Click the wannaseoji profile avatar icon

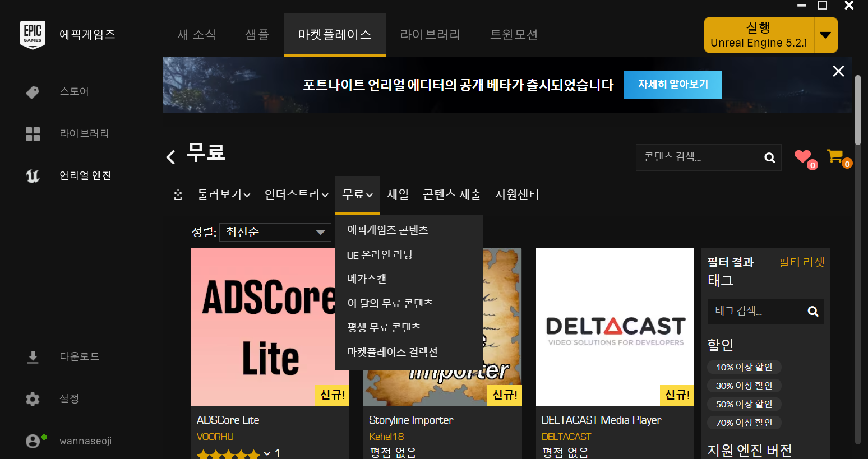33,441
